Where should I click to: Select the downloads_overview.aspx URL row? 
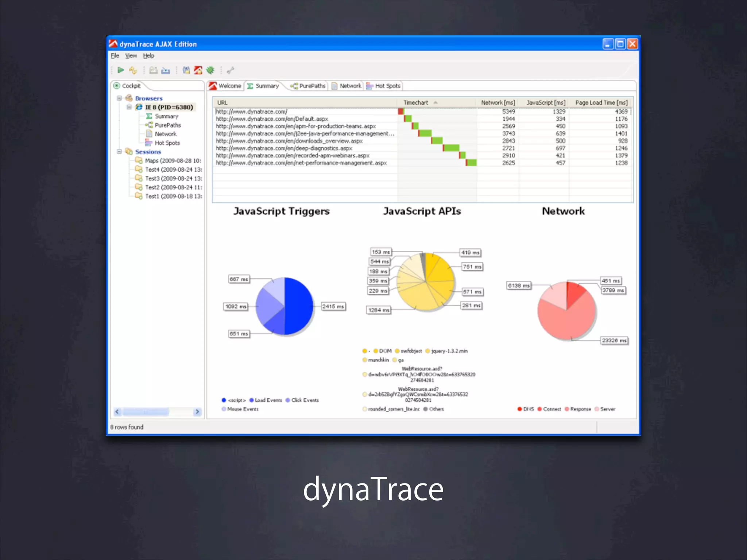click(x=422, y=141)
